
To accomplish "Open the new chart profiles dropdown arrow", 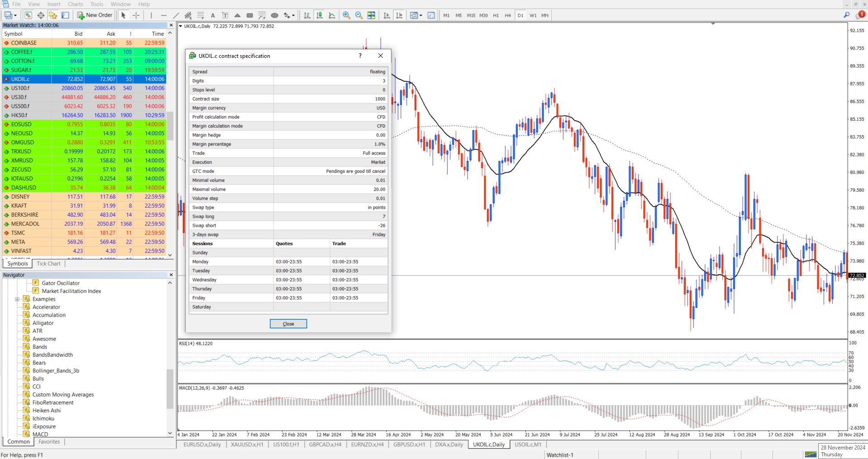I will 15,15.
